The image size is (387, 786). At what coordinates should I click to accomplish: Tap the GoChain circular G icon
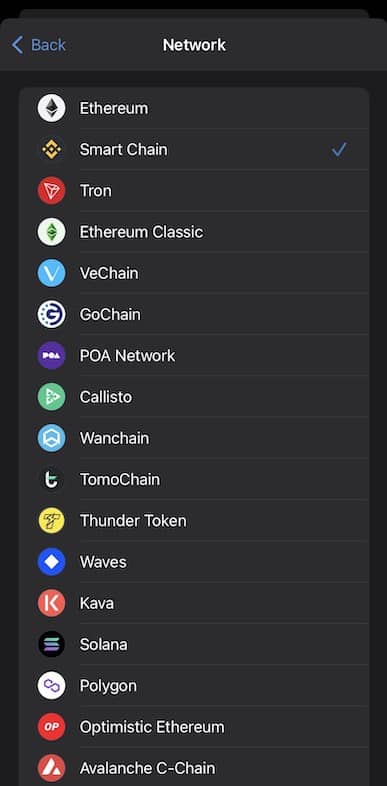pyautogui.click(x=52, y=314)
